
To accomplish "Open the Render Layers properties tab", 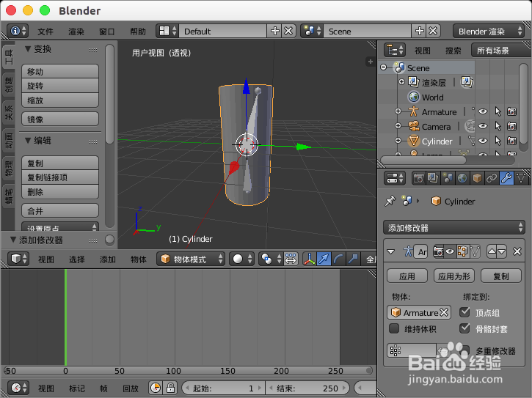I will point(433,178).
